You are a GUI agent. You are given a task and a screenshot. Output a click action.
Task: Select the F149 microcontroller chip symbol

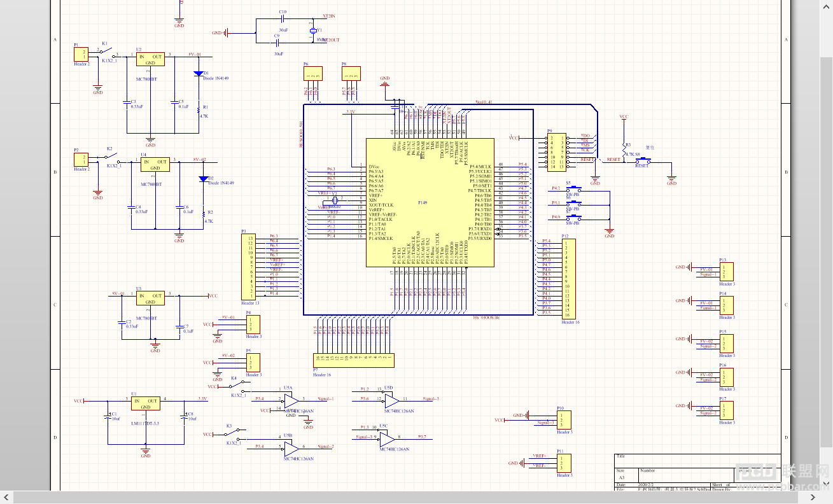pos(430,202)
